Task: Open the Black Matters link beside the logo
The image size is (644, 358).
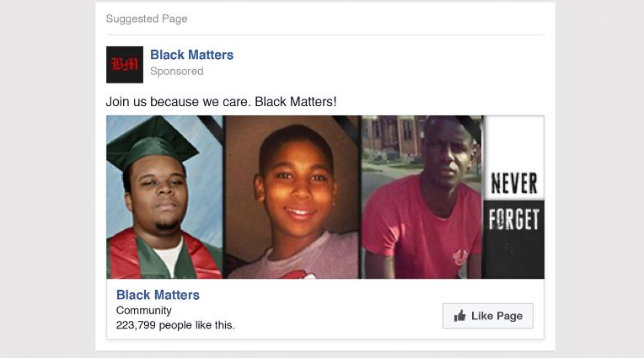Action: click(x=192, y=55)
